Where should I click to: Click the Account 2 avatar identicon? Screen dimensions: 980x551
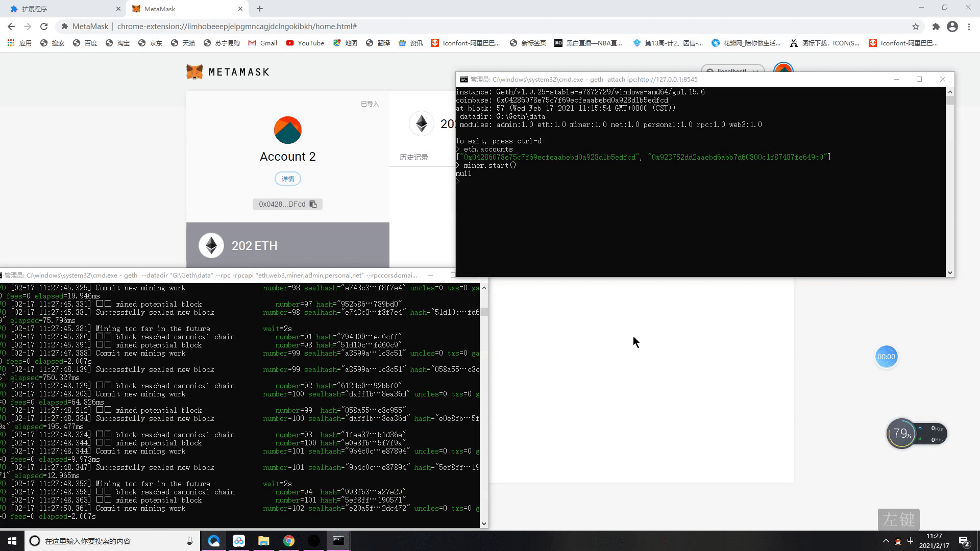tap(288, 130)
